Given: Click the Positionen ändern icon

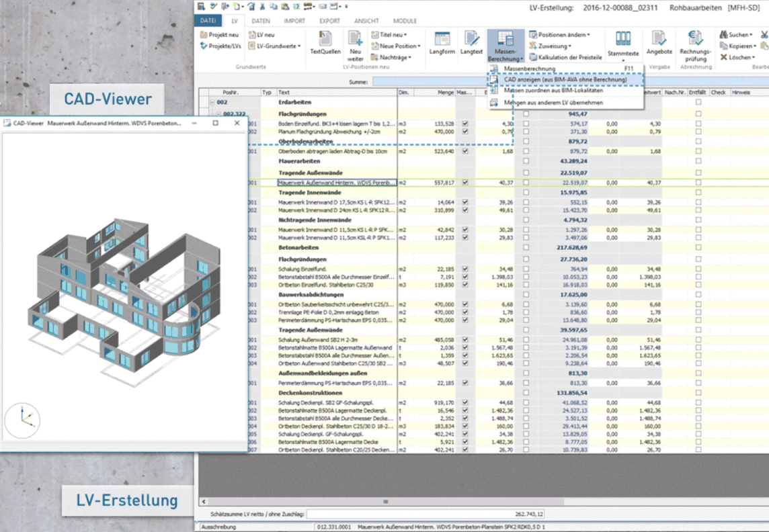Looking at the screenshot, I should tap(533, 35).
